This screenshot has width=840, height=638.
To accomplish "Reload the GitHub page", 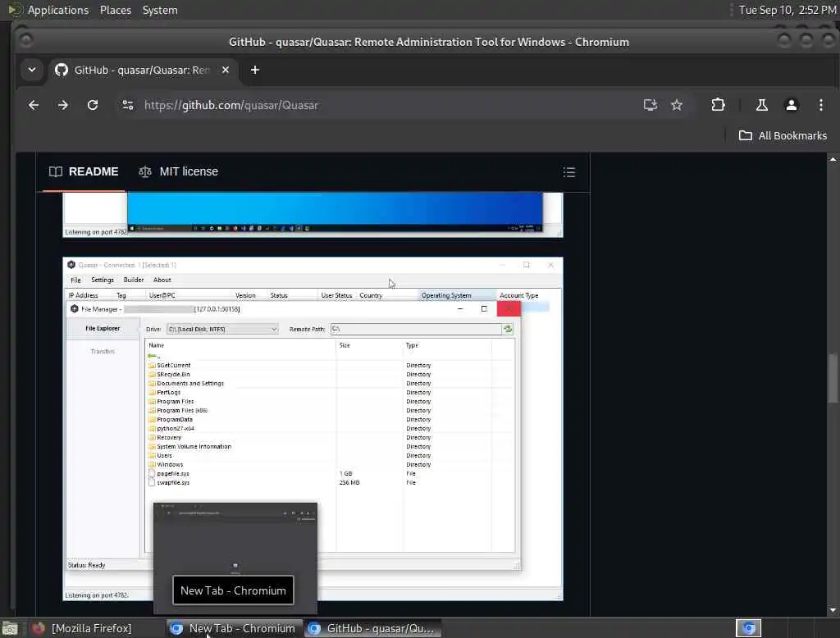I will (x=93, y=106).
